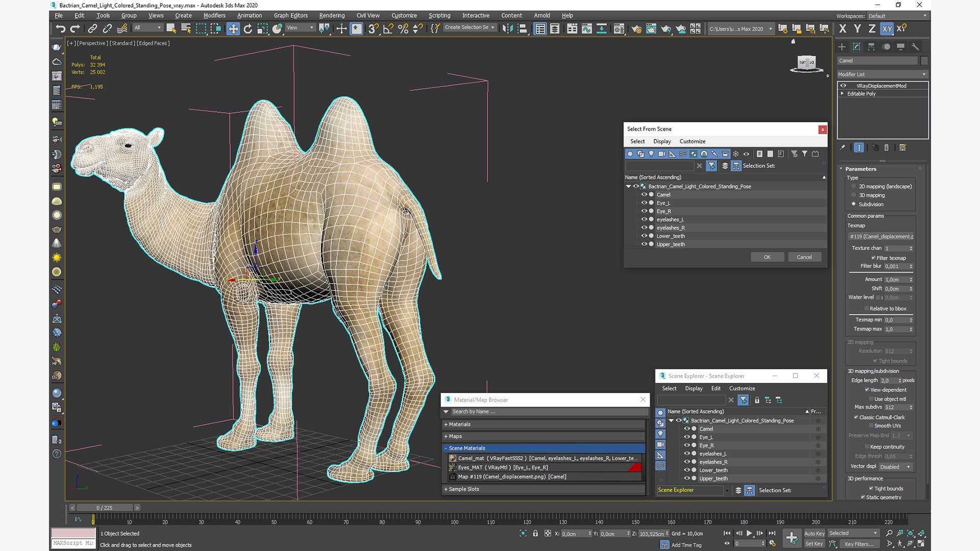The image size is (980, 551).
Task: Click the Play Animation button
Action: [749, 533]
